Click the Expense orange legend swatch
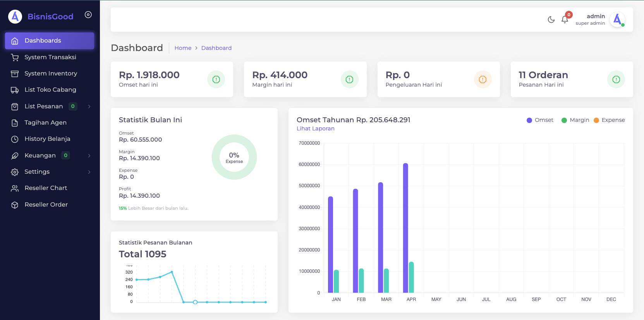This screenshot has height=320, width=644. pos(596,120)
